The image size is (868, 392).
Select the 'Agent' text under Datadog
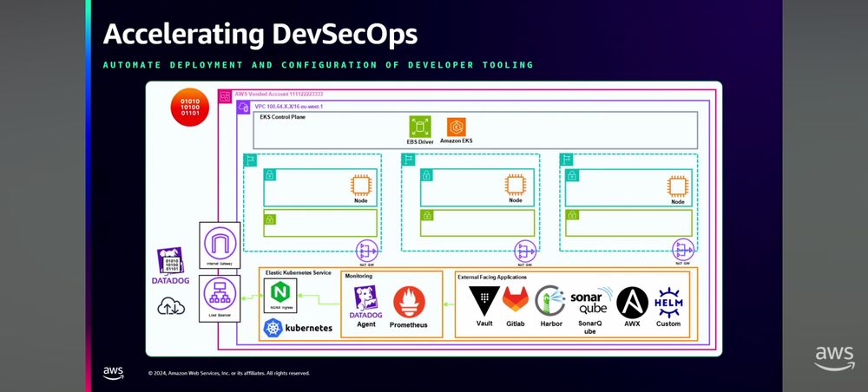[x=366, y=324]
